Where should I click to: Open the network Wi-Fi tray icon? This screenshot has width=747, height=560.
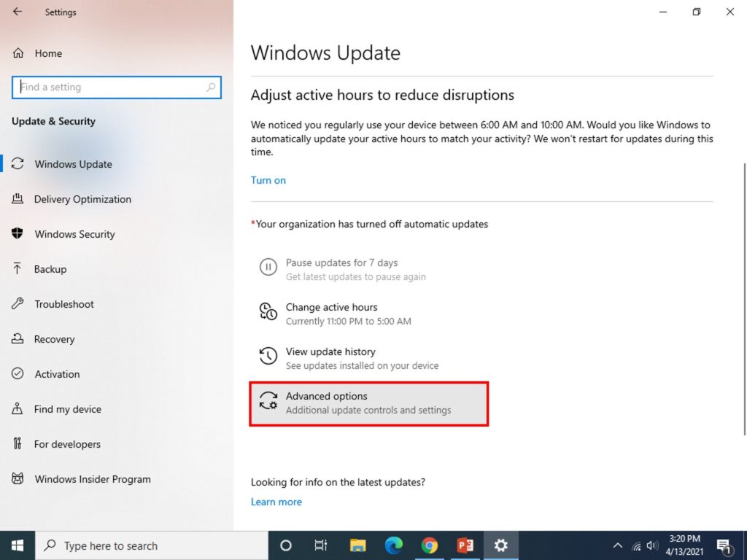[636, 546]
